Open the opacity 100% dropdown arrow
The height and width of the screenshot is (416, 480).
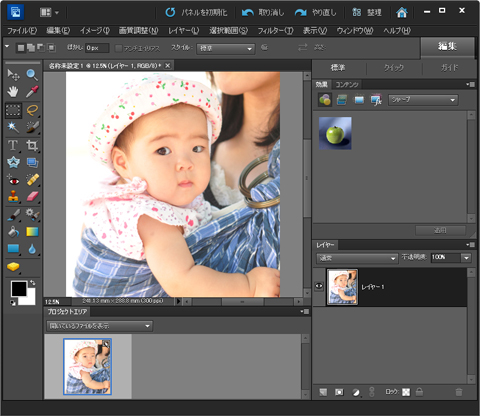coord(466,258)
